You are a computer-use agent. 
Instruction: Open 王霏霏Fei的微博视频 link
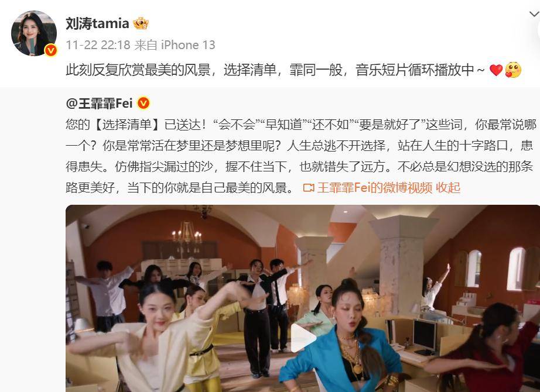tap(374, 188)
